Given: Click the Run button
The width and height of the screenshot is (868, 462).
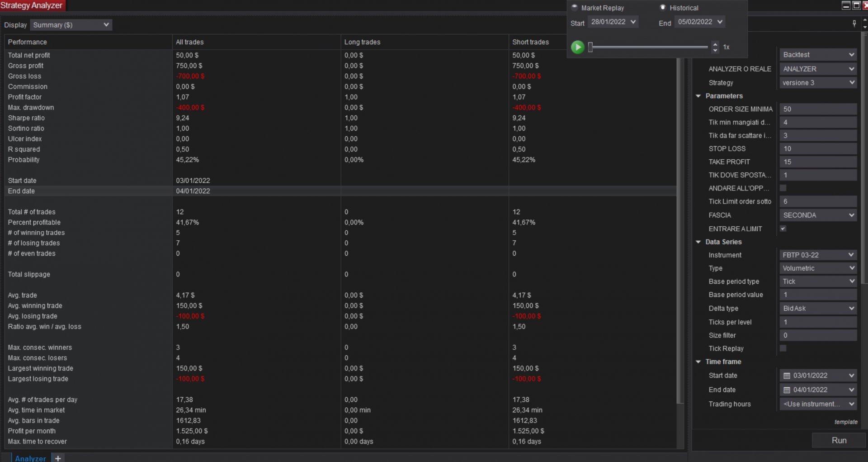Looking at the screenshot, I should click(x=839, y=440).
